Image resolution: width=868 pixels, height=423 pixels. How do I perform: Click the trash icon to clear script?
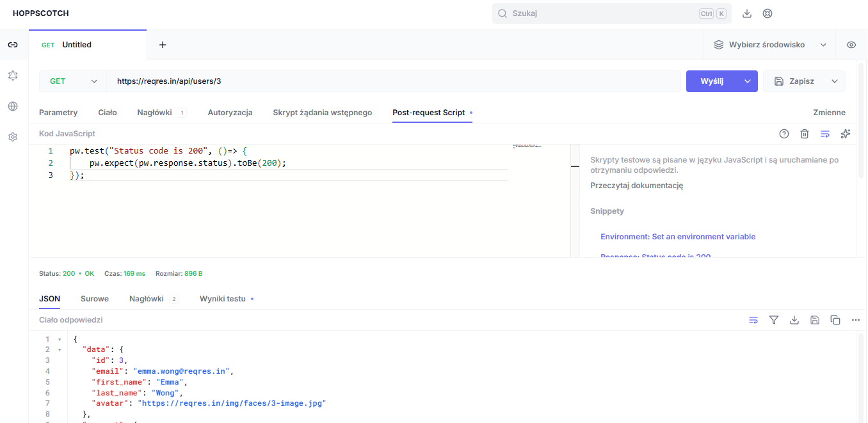(x=805, y=134)
